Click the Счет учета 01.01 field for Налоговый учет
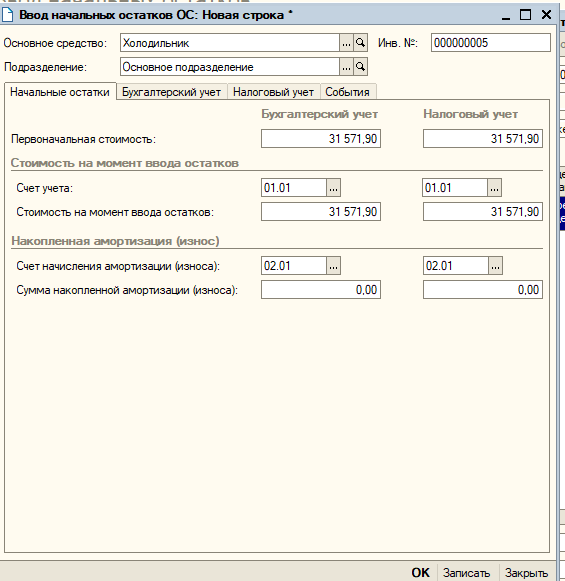 pos(455,188)
